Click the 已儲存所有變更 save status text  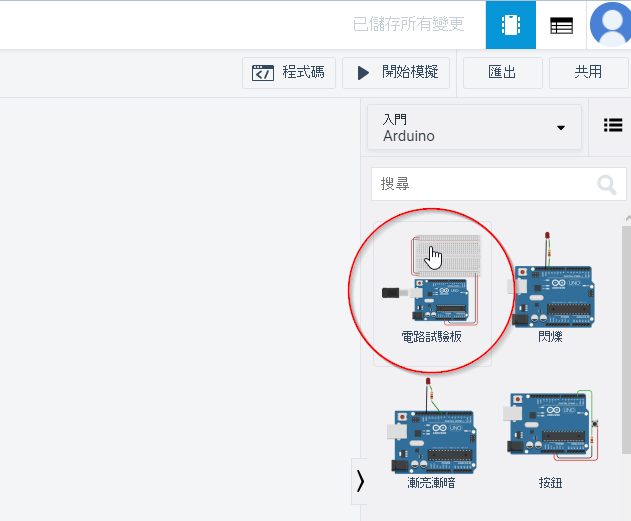[x=408, y=25]
